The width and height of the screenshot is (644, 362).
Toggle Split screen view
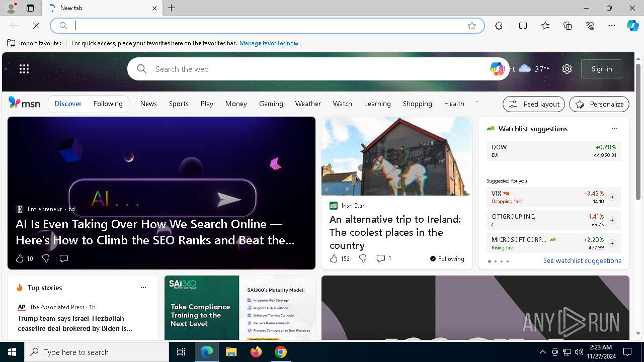[523, 26]
